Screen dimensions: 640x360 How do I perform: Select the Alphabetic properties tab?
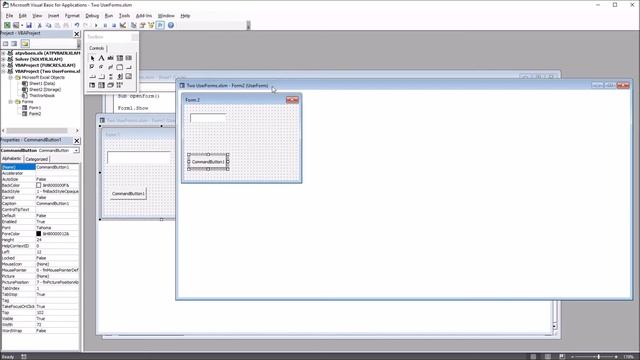11,159
